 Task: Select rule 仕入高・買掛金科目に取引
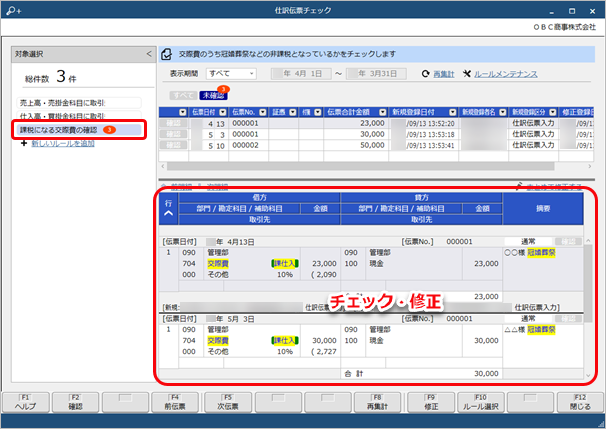[79, 116]
